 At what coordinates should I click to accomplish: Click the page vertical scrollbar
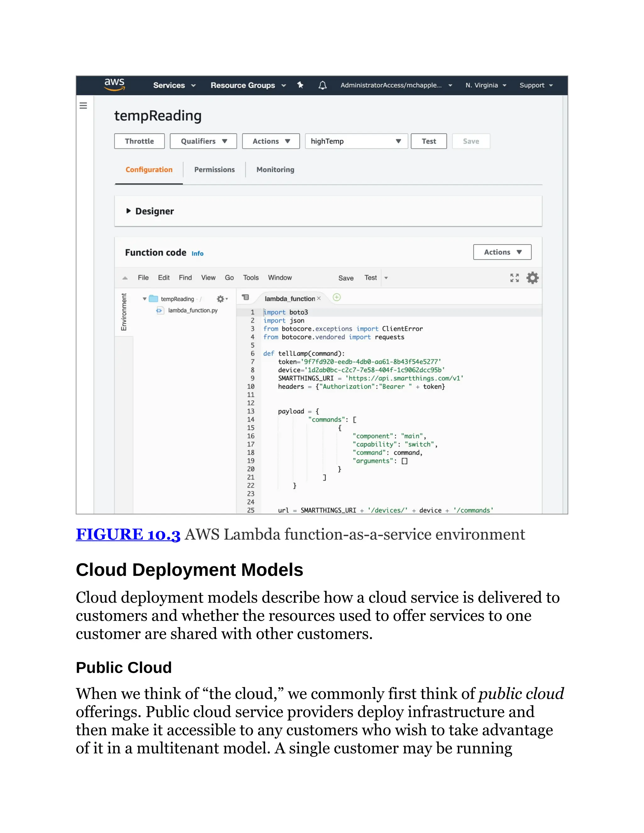565,304
